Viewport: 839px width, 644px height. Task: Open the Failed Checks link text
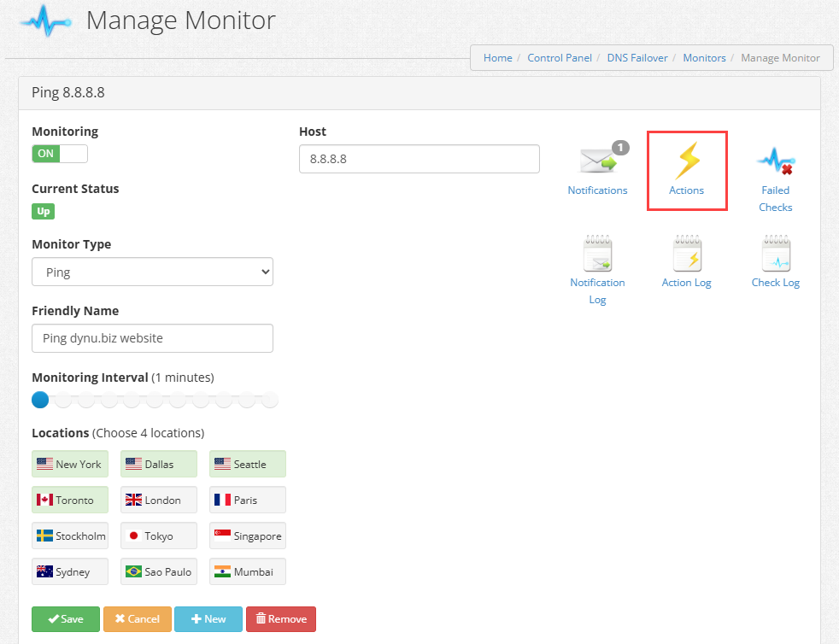776,198
